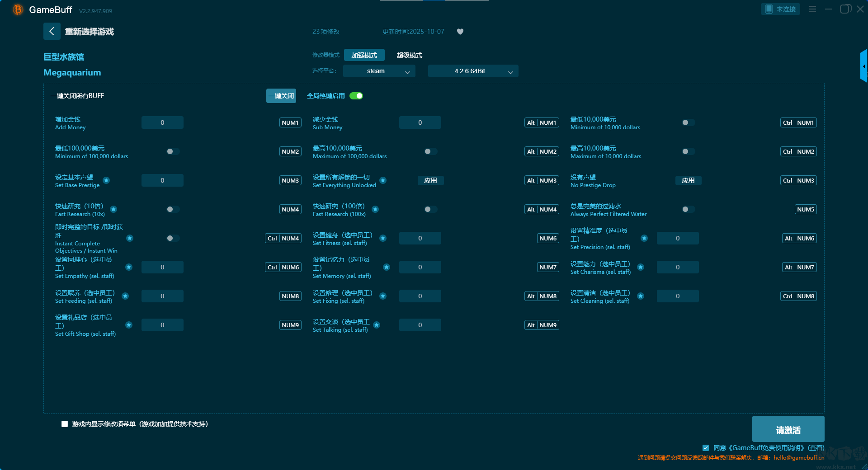Viewport: 868px width, 470px height.
Task: Click the GameBuff logo icon
Action: pos(18,9)
